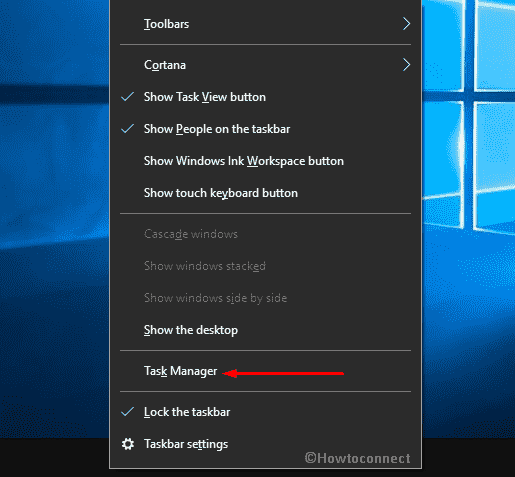
Task: Enable Show Windows Ink Workspace button
Action: pyautogui.click(x=265, y=161)
